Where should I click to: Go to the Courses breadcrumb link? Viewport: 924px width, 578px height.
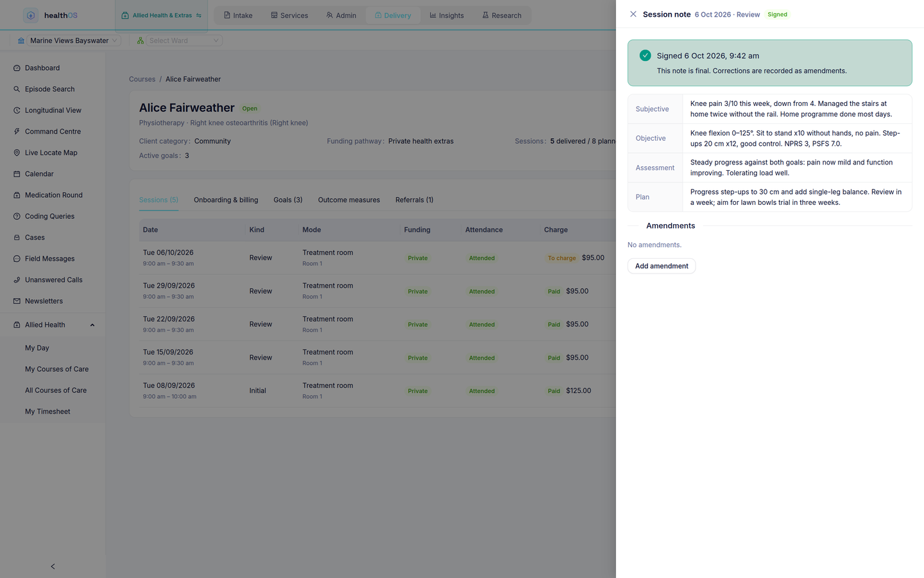pos(142,80)
